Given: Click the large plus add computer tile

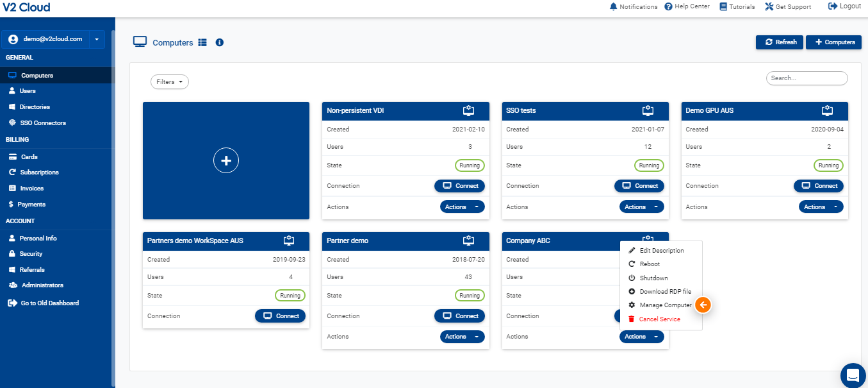Looking at the screenshot, I should point(225,160).
